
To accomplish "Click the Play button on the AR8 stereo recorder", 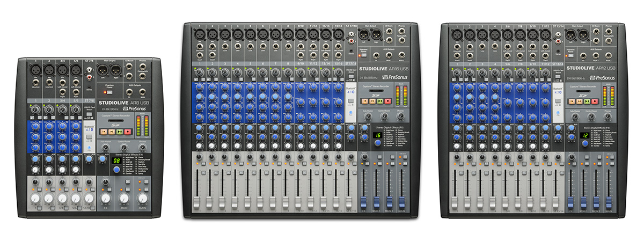I will [119, 130].
